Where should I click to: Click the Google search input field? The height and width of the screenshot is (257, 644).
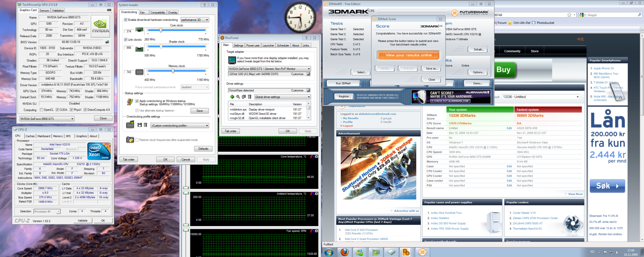pos(612,15)
